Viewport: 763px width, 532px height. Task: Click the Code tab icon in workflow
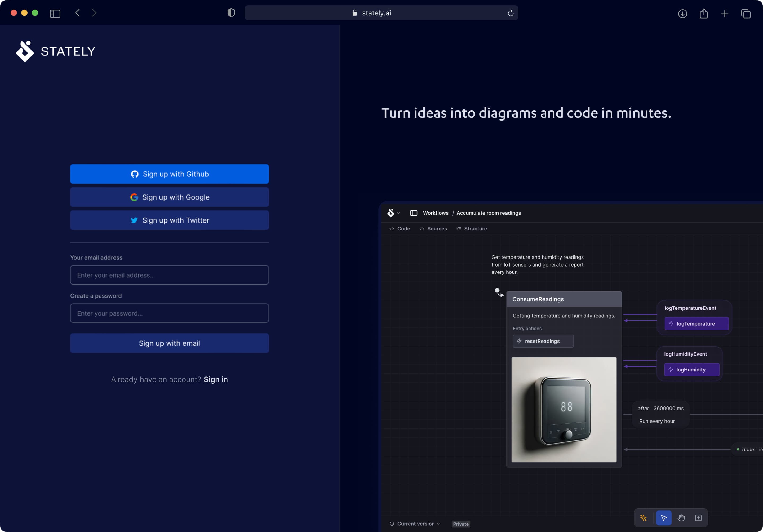click(x=392, y=228)
